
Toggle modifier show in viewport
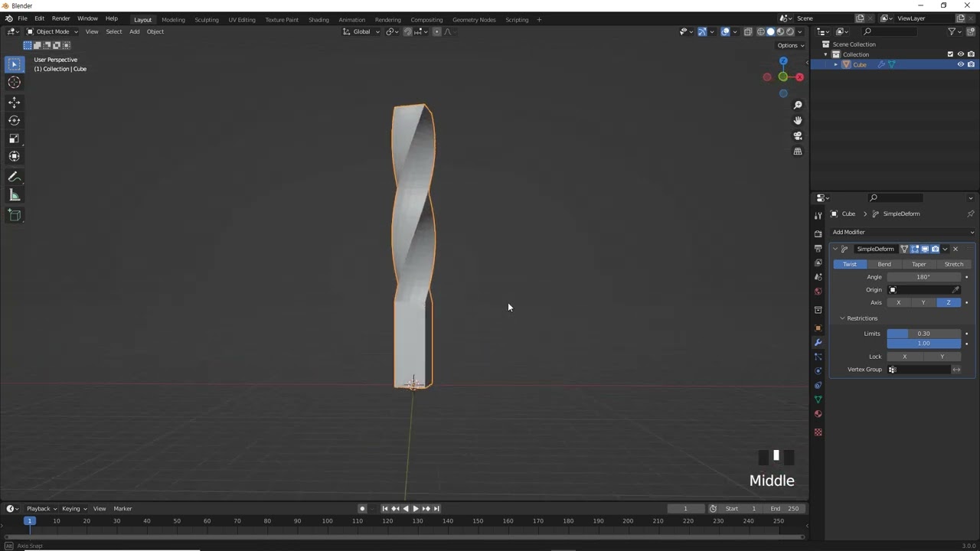[925, 249]
